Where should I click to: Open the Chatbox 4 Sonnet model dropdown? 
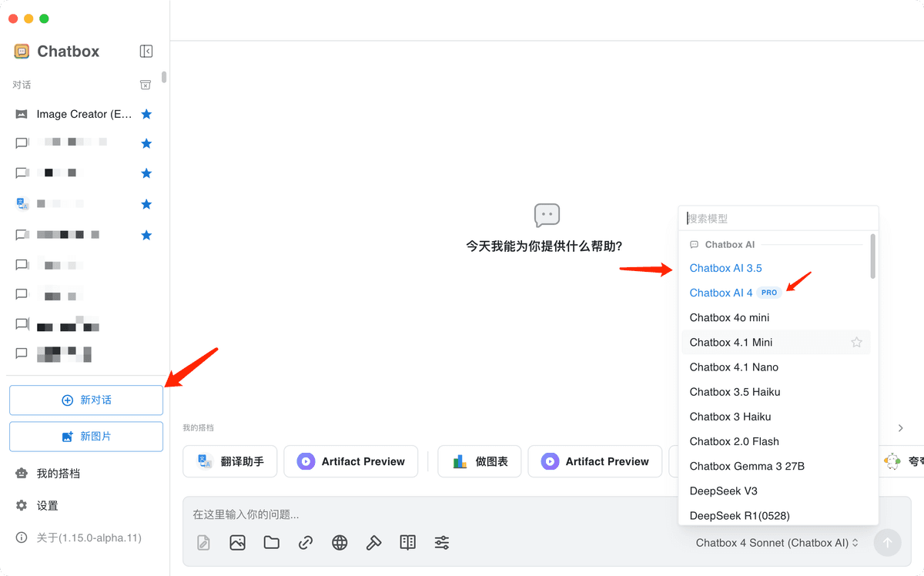775,542
